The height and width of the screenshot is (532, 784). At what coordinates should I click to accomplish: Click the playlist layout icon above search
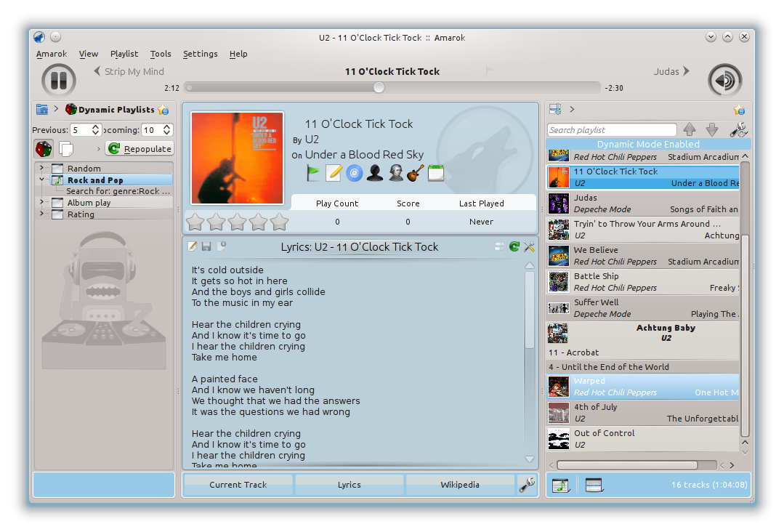coord(555,109)
